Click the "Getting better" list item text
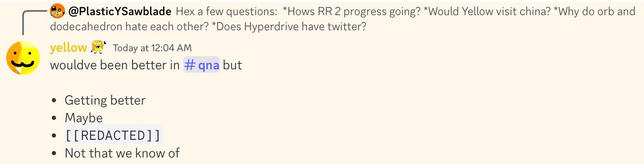The height and width of the screenshot is (168, 644). (105, 101)
